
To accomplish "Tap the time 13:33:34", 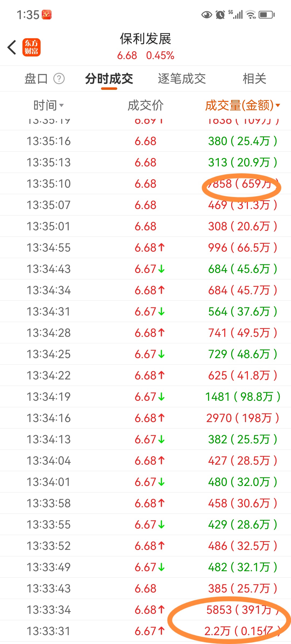I will (48, 610).
